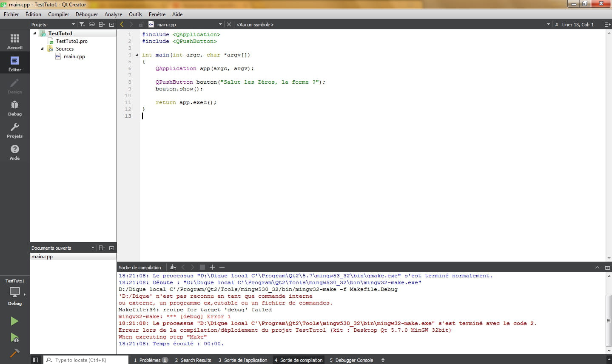Show the Debugger Console tab
The image size is (612, 364).
pos(352,360)
